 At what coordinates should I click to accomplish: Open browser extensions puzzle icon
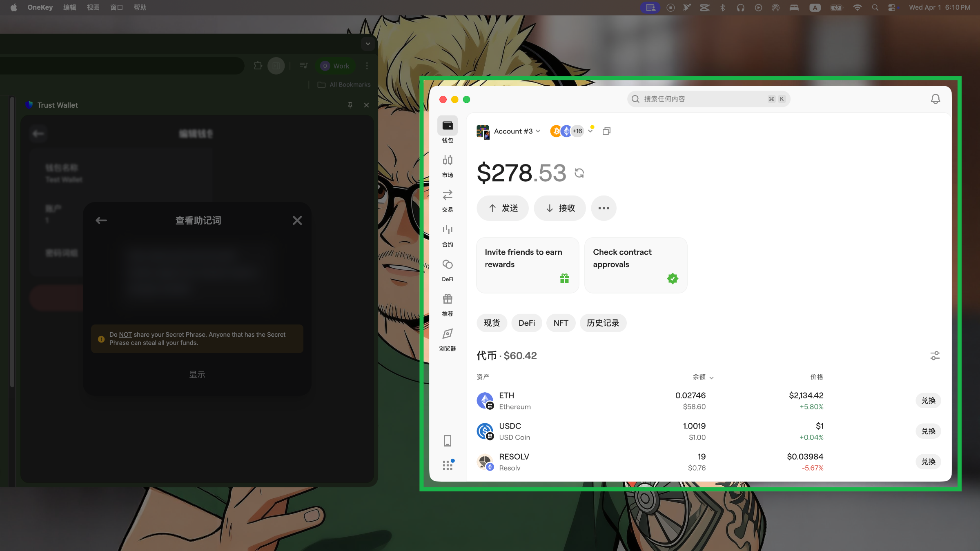point(258,66)
